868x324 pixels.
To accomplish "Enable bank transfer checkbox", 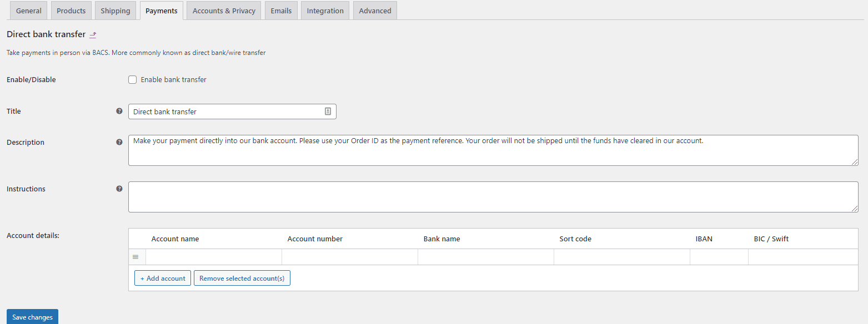I will click(x=132, y=79).
